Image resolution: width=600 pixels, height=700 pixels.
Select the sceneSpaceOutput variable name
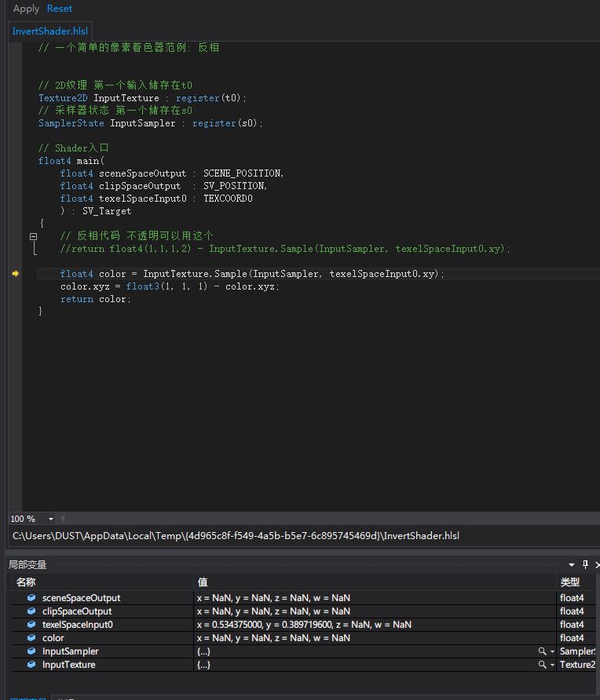82,598
